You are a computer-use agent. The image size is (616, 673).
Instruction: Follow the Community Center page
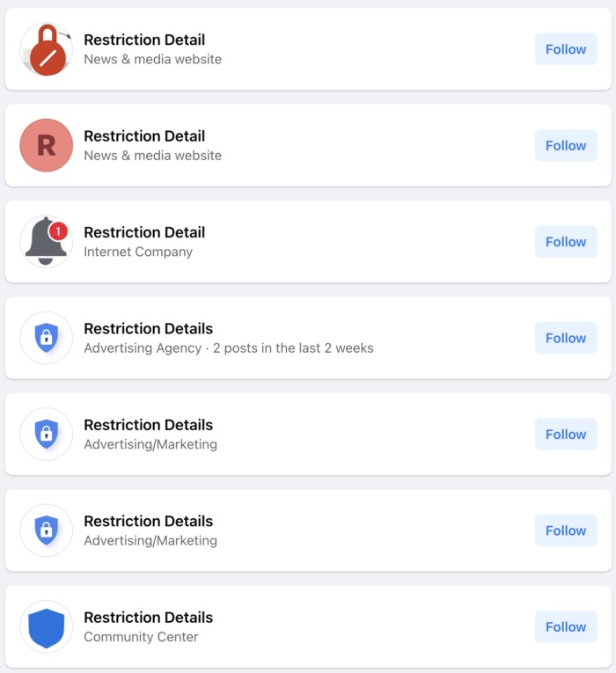(565, 626)
